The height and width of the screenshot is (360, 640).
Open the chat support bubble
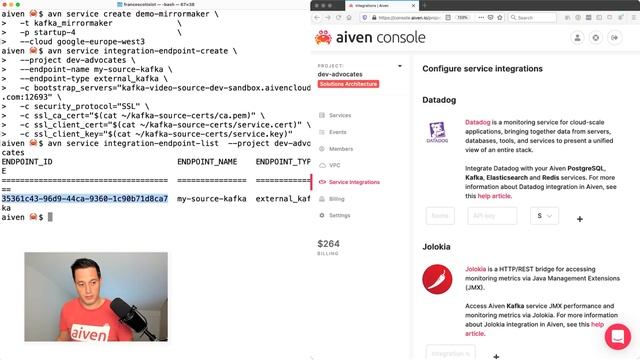(x=618, y=337)
